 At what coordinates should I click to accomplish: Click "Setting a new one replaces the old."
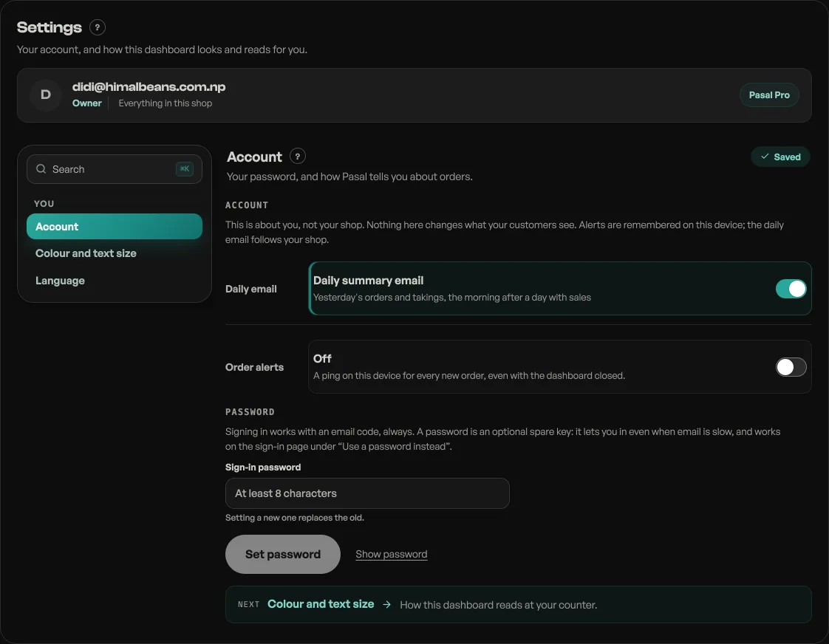click(x=295, y=518)
